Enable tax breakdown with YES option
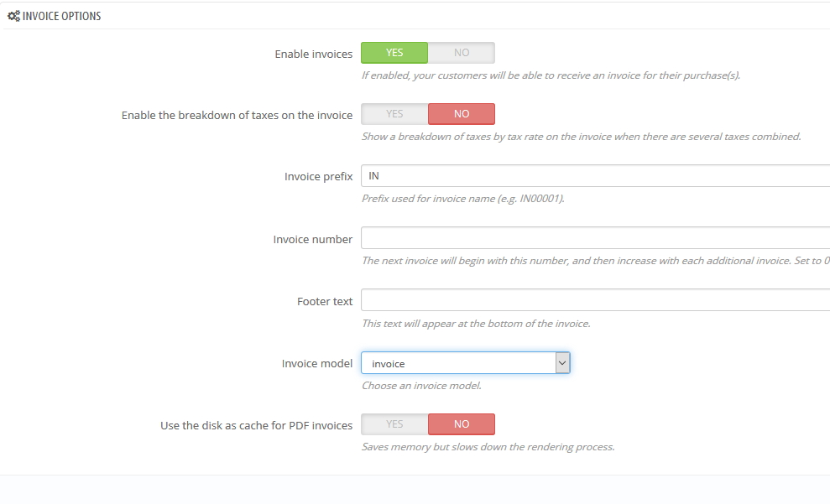Screen dimensions: 830x504 tap(394, 114)
